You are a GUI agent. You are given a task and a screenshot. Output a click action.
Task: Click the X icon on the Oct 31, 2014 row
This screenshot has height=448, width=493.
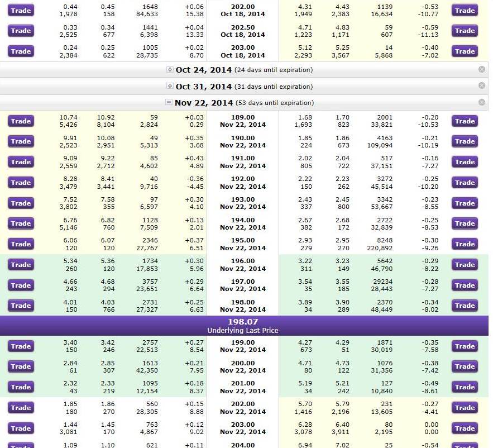(x=482, y=85)
